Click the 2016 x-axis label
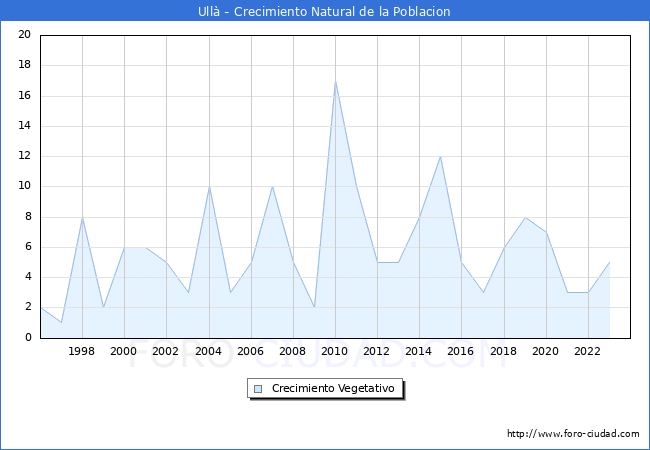 coord(461,352)
